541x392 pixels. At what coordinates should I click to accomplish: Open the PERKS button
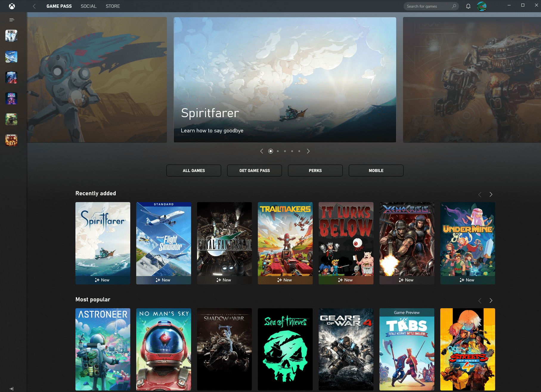[x=315, y=171]
